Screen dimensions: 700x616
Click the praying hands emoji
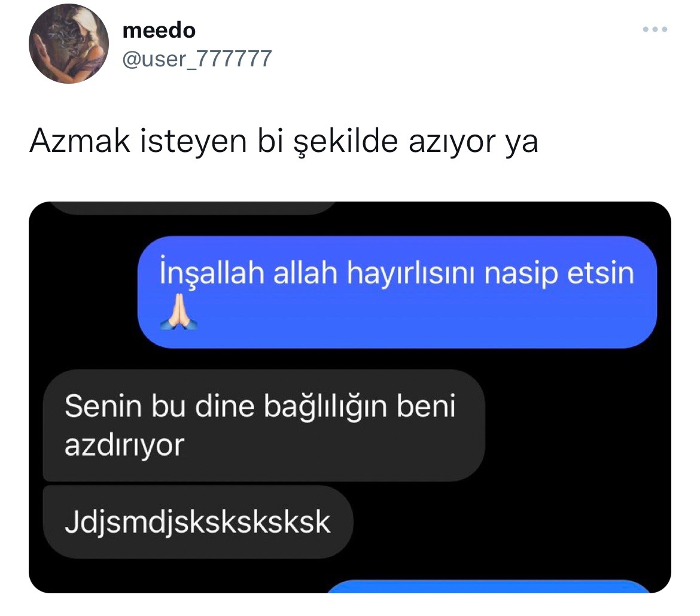(x=178, y=312)
